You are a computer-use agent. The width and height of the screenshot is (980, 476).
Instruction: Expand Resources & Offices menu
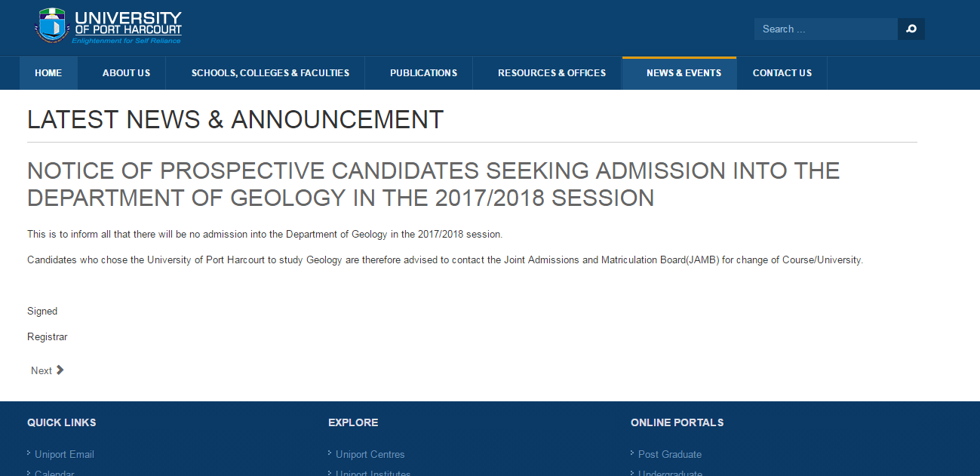tap(551, 73)
